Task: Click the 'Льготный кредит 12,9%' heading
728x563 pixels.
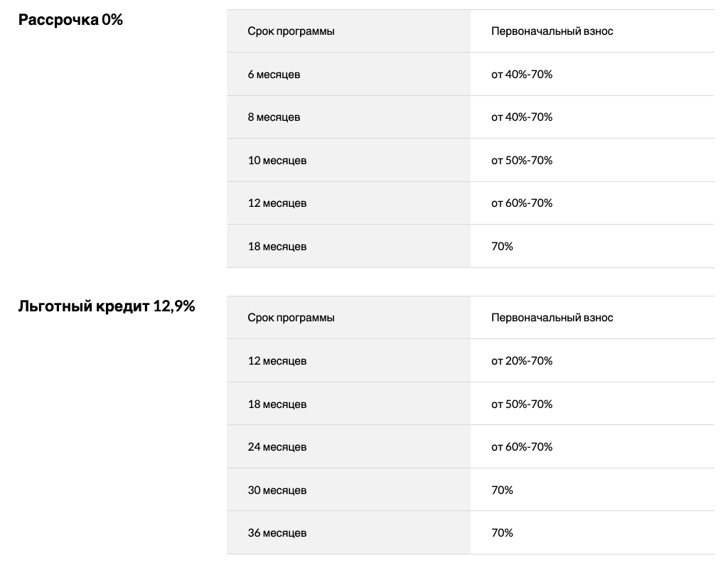Action: click(107, 306)
